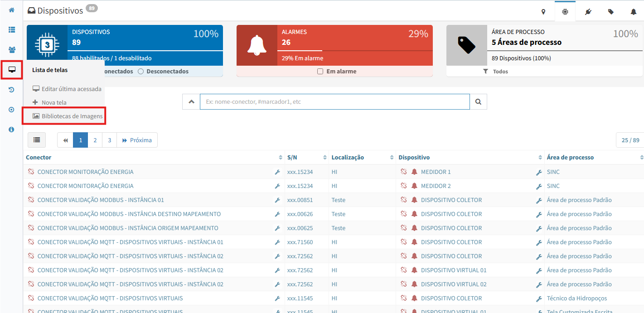
Task: Open the tag icon in top bar
Action: 611,12
